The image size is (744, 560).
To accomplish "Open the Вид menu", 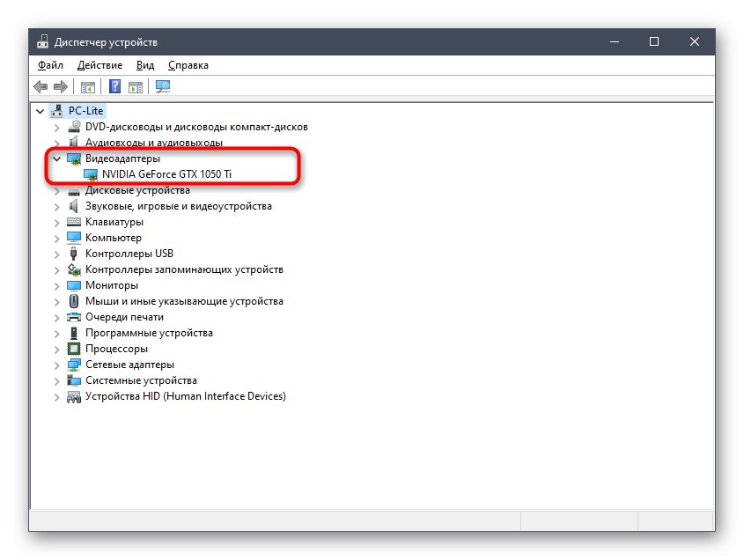I will (x=145, y=64).
